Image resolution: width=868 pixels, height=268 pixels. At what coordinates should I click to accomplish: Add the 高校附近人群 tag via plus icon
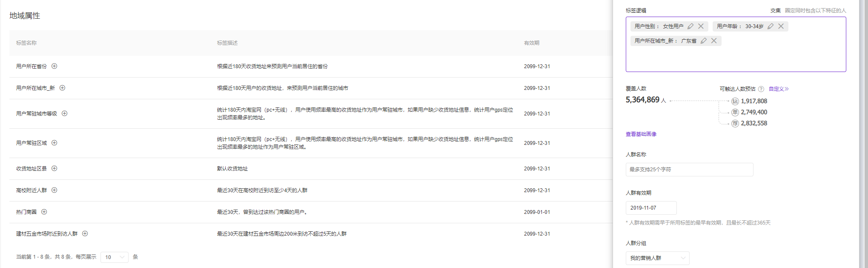pos(54,190)
